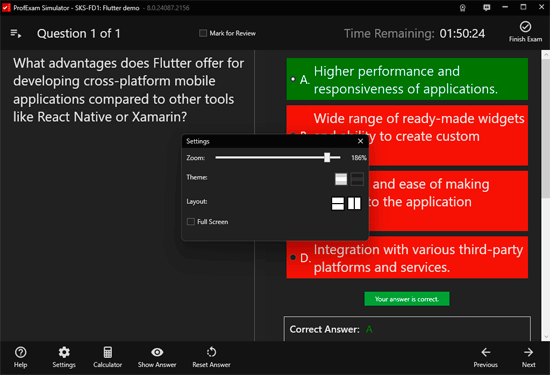Click the Show Answer eye icon
This screenshot has height=375, width=550.
point(157,352)
